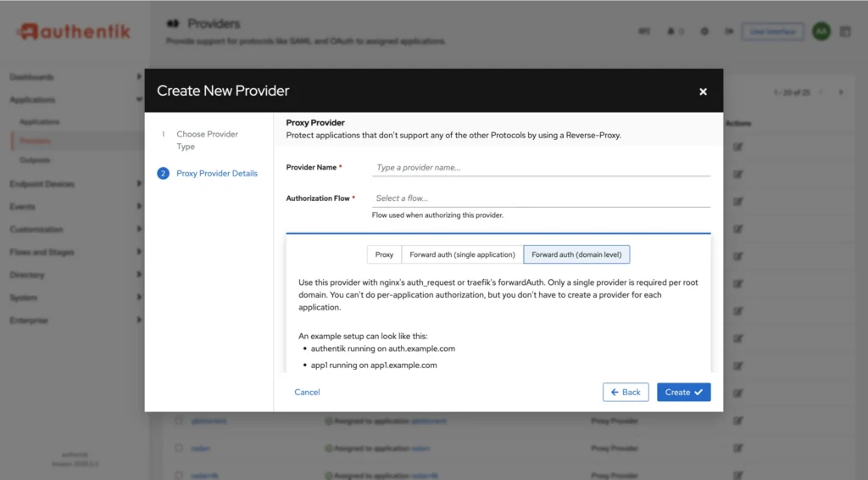Viewport: 868px width, 480px height.
Task: Open the API drawer icon in header
Action: 644,31
